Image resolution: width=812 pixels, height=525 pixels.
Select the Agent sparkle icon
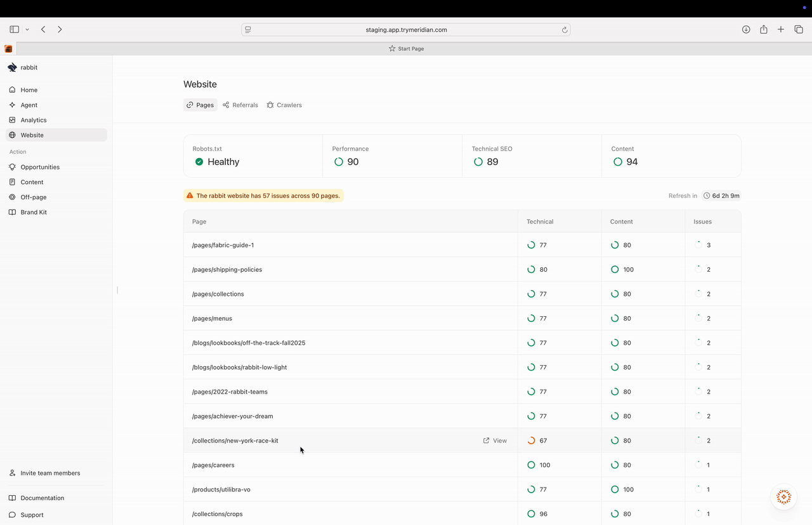(12, 105)
